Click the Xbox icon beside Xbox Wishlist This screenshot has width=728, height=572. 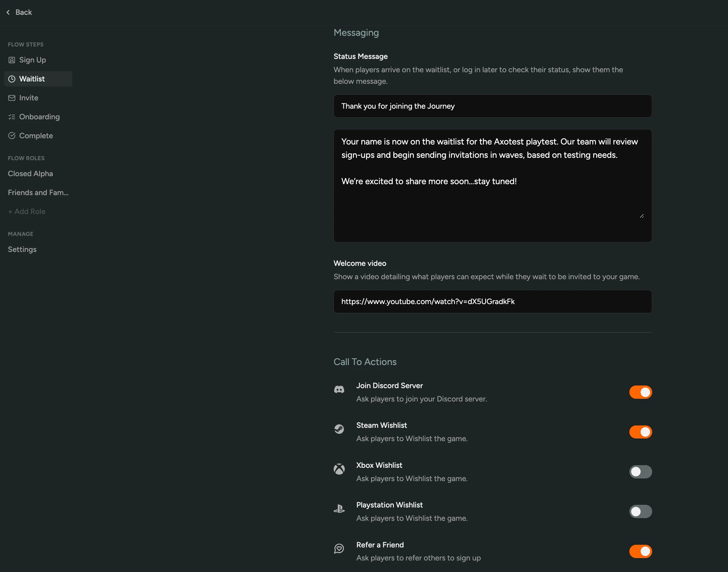coord(339,468)
